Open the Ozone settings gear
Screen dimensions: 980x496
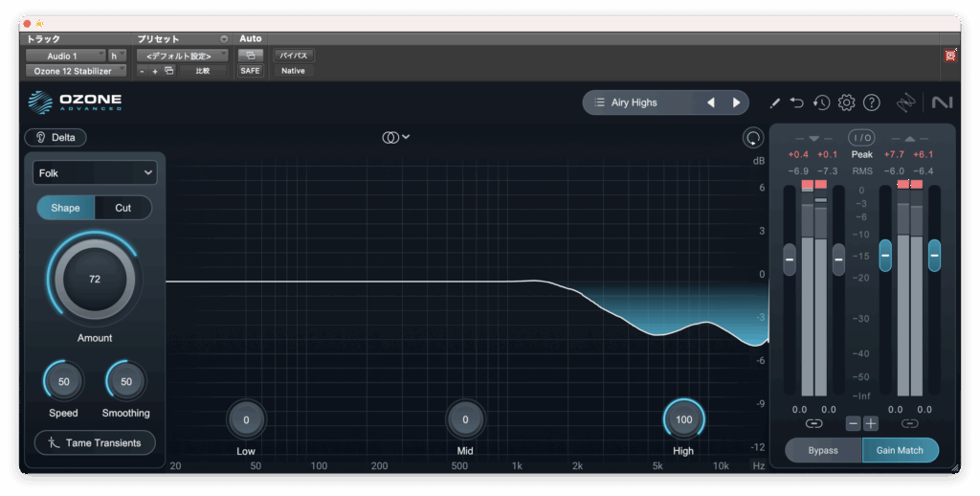(x=846, y=102)
